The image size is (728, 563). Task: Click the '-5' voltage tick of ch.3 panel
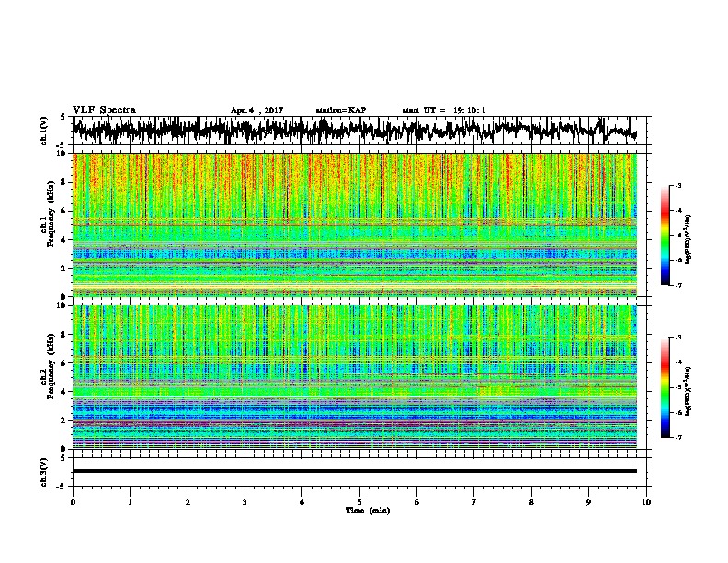click(63, 487)
